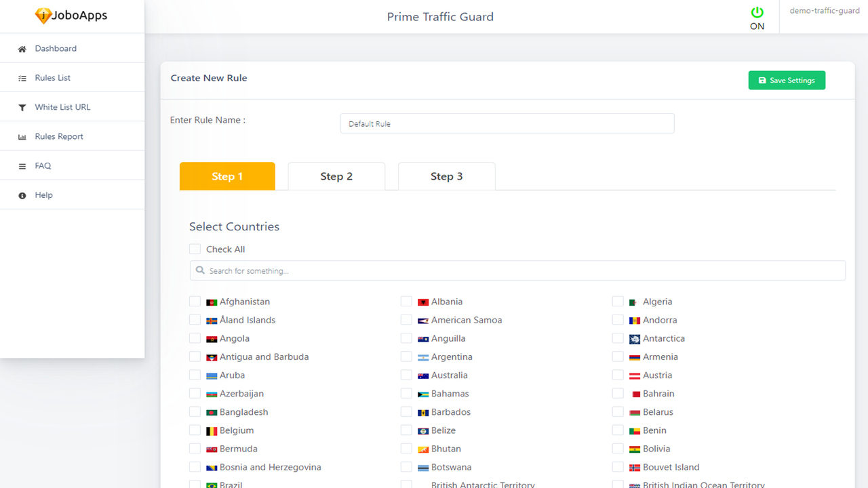Select the Rules List icon in sidebar
This screenshot has height=488, width=868.
click(x=22, y=77)
